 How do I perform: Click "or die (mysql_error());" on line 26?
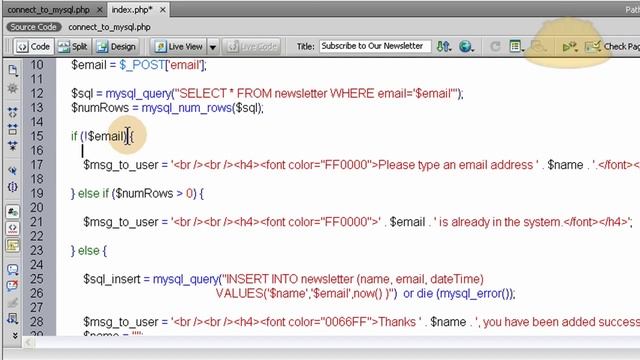(459, 293)
